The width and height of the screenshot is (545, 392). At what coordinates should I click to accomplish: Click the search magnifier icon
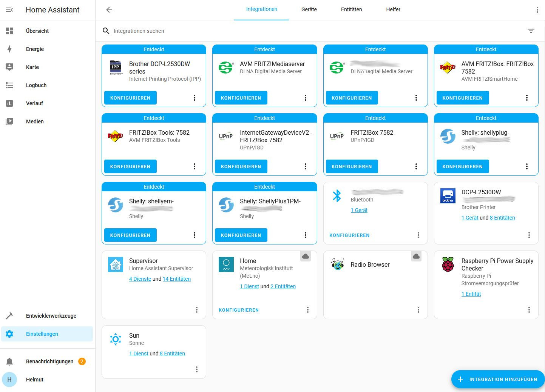[106, 31]
